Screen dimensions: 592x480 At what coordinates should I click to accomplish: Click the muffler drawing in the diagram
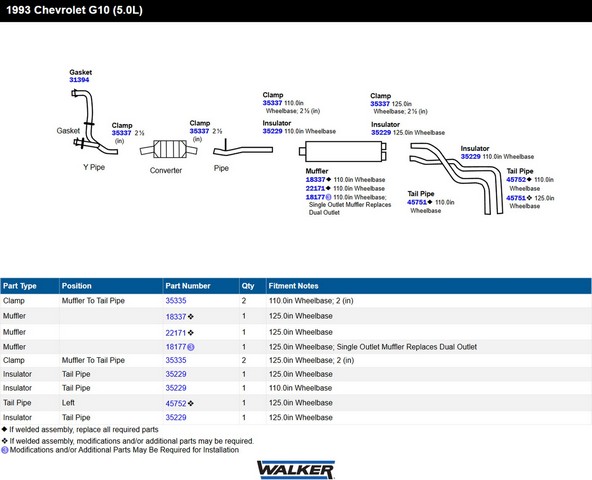click(x=342, y=151)
